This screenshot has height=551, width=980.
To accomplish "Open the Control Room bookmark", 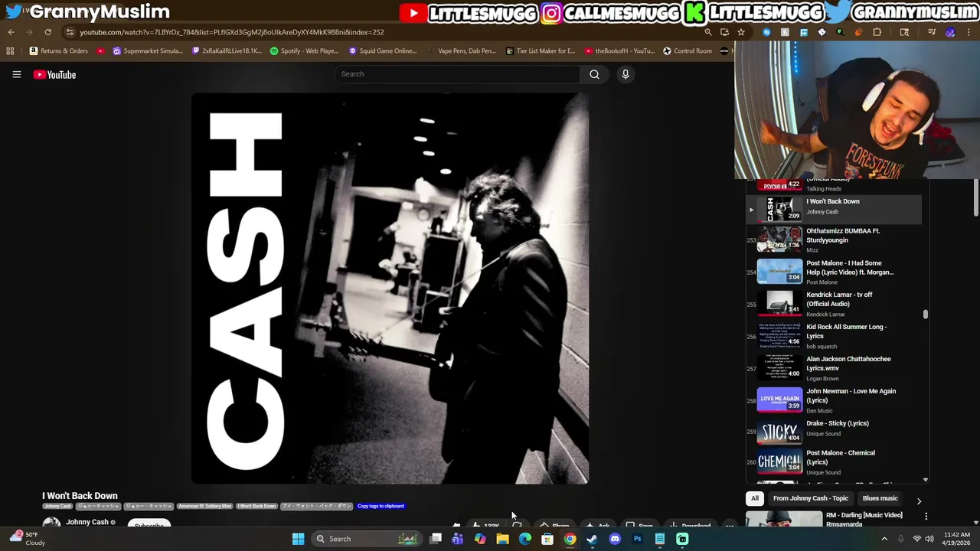I will (x=688, y=51).
